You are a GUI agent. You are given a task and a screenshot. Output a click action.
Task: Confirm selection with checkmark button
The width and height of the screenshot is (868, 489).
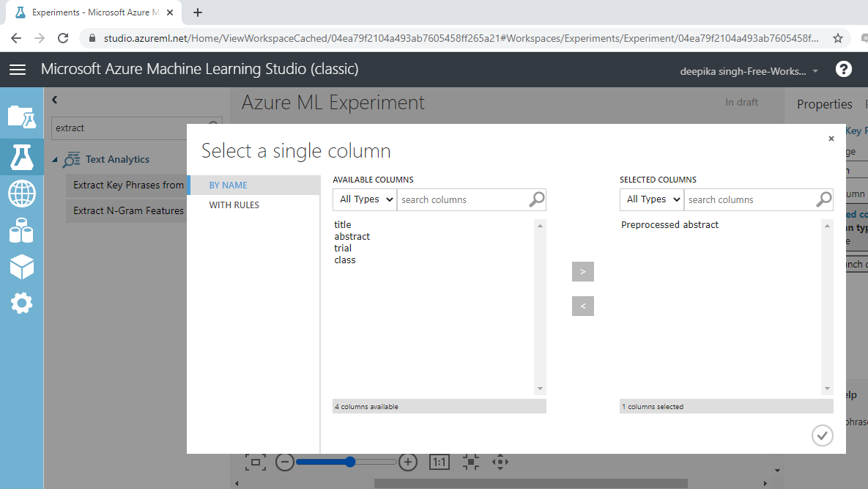pos(822,435)
